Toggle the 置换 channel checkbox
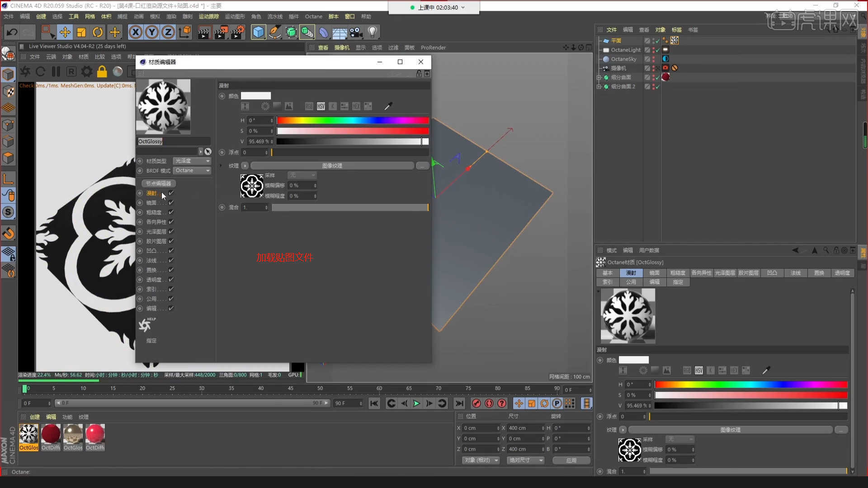868x488 pixels. click(x=171, y=270)
